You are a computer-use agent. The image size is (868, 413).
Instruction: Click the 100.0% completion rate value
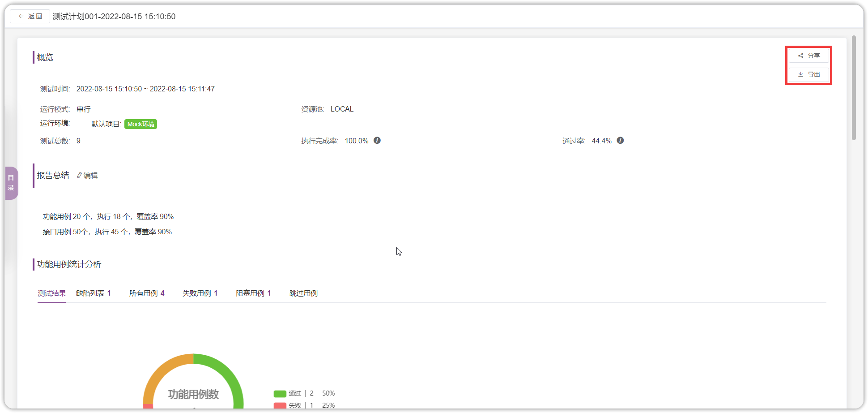357,141
